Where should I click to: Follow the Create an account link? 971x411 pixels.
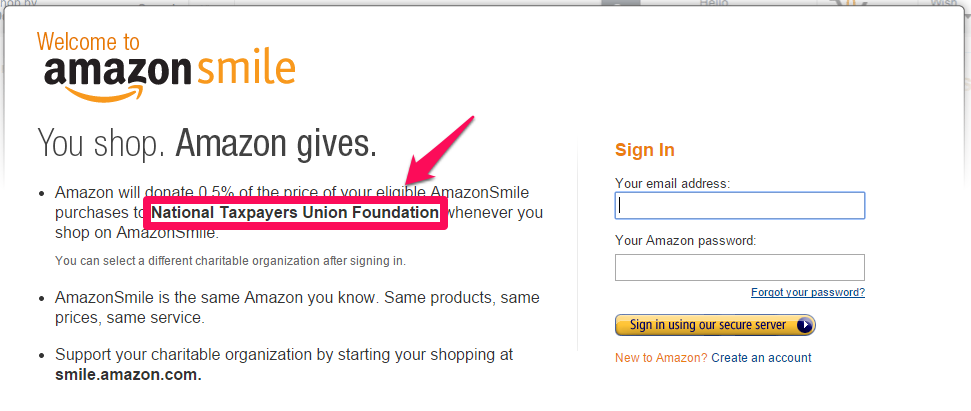[x=761, y=358]
